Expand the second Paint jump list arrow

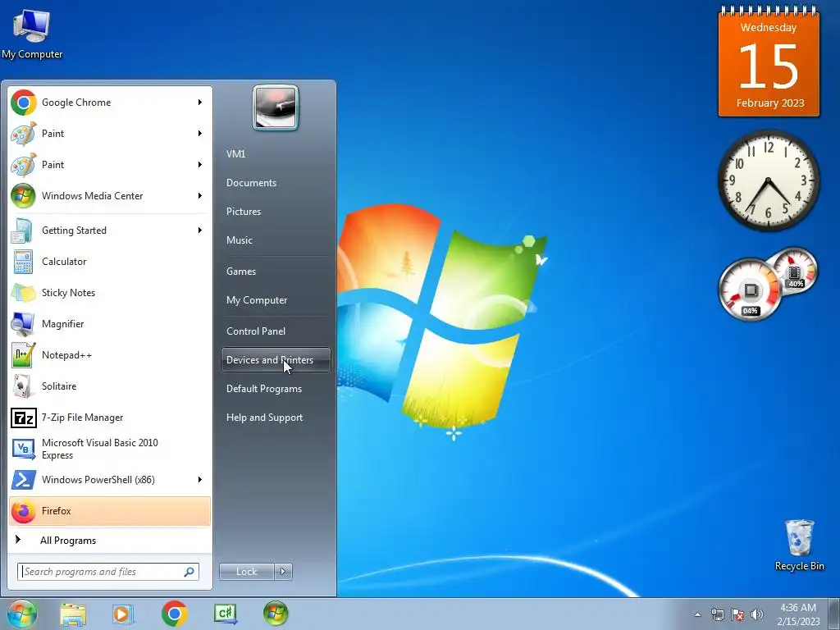point(200,164)
